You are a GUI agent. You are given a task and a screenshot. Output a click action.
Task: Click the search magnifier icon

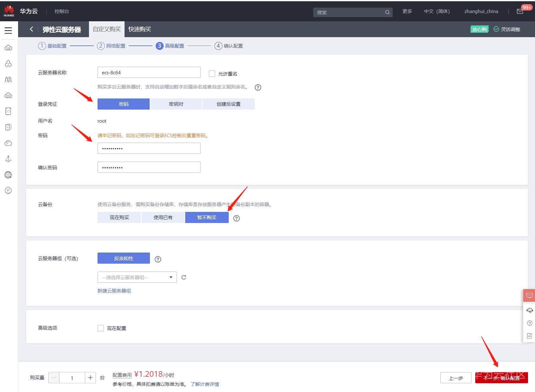click(387, 12)
